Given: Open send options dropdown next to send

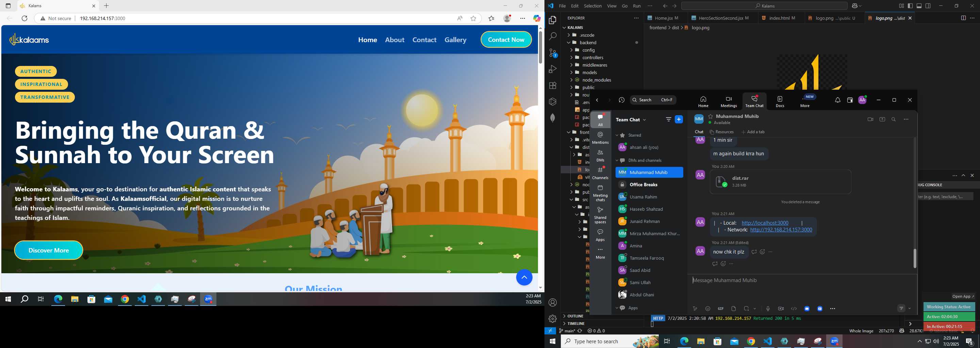Looking at the screenshot, I should point(910,309).
